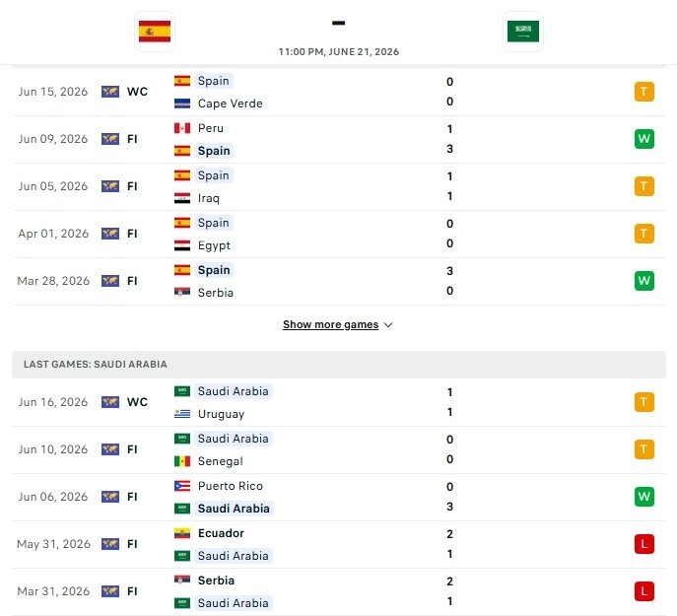The image size is (677, 616).
Task: Click L badge for Ecuador match
Action: (x=644, y=544)
